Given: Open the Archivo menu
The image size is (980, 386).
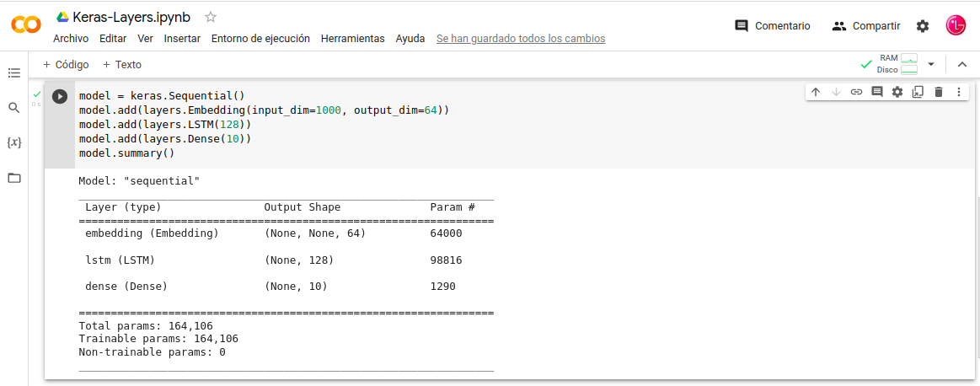Looking at the screenshot, I should [x=71, y=39].
